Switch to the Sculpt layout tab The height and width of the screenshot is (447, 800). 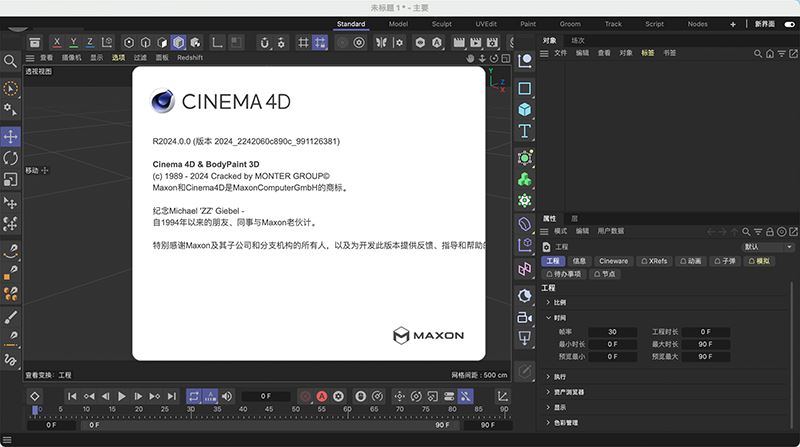[x=441, y=23]
